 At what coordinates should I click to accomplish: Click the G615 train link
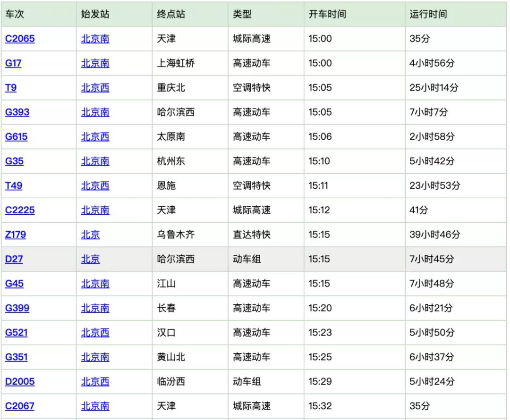tap(17, 137)
